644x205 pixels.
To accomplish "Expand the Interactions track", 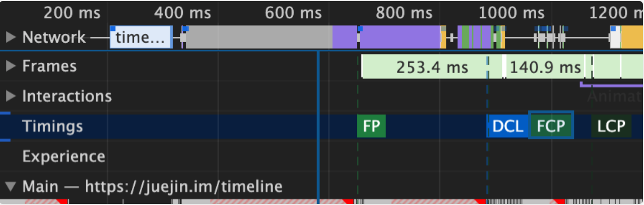I will tap(10, 96).
